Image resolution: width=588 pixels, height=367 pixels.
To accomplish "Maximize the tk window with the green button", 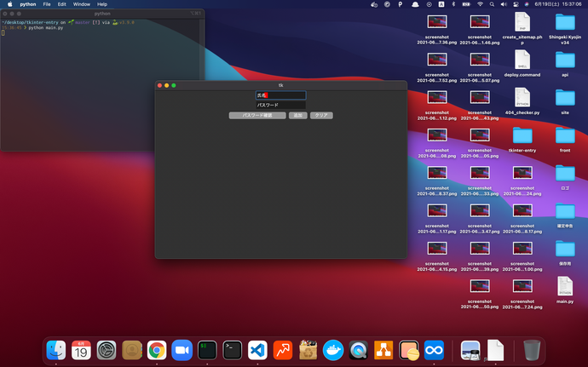I will (x=174, y=85).
